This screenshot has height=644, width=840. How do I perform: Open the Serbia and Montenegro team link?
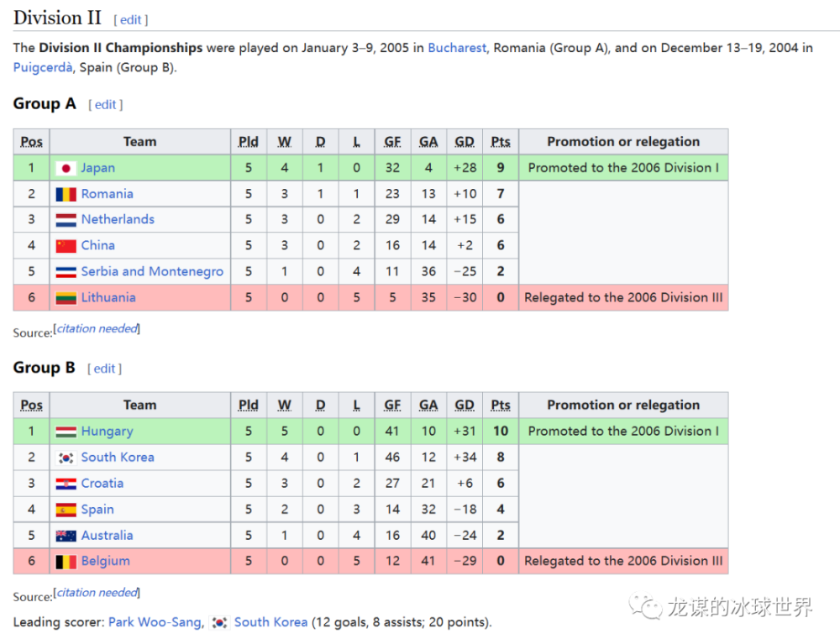(x=152, y=271)
